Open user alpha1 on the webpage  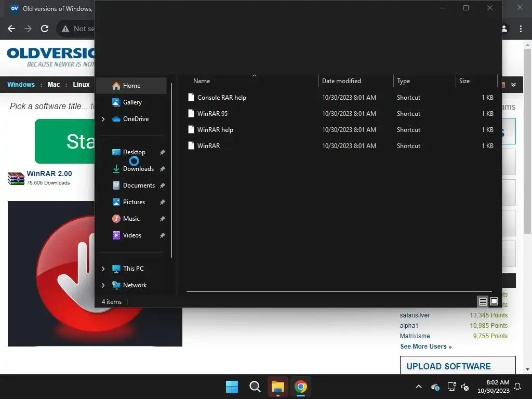point(409,326)
